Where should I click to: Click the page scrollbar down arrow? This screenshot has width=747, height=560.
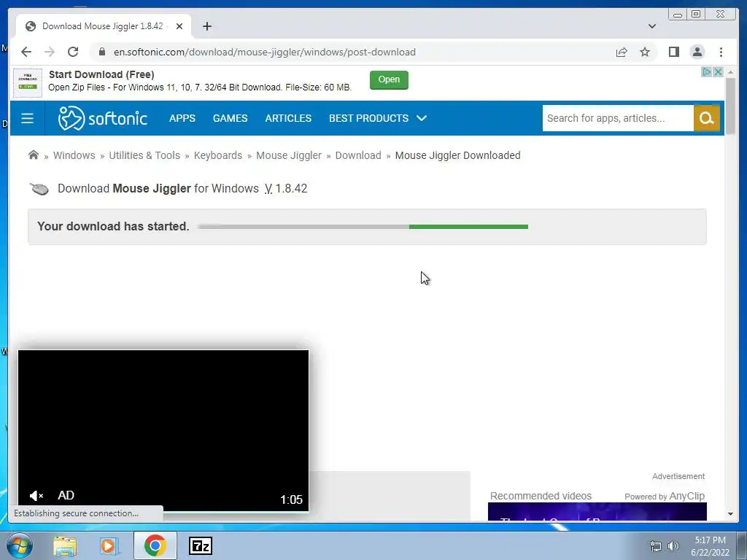(730, 514)
